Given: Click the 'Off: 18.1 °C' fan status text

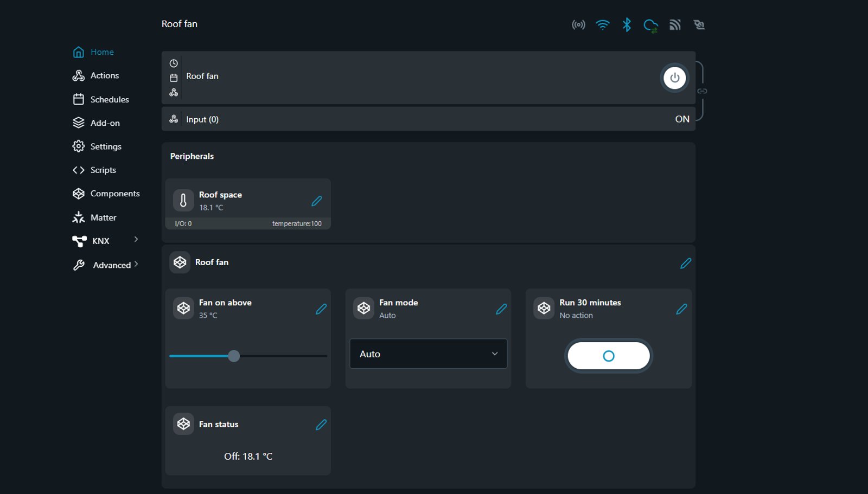Looking at the screenshot, I should [248, 457].
